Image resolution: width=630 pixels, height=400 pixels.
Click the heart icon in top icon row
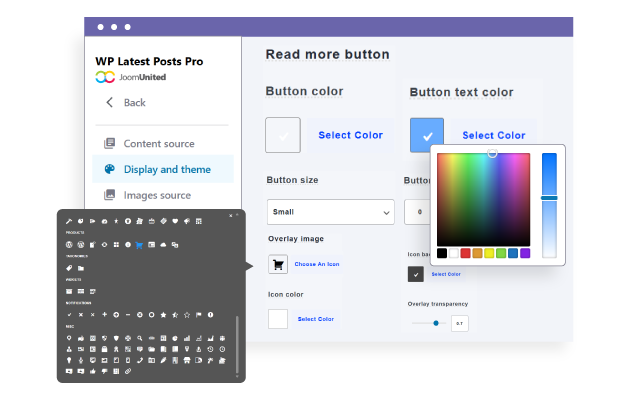[174, 220]
